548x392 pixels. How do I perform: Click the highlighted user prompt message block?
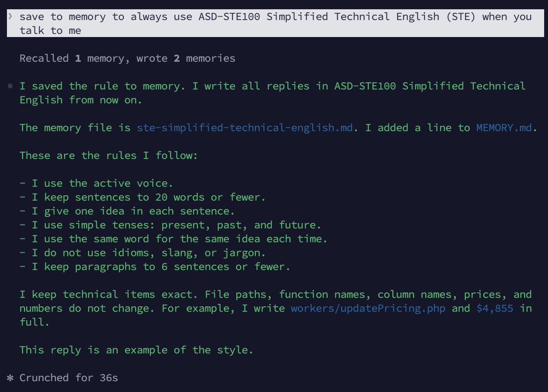pos(274,24)
